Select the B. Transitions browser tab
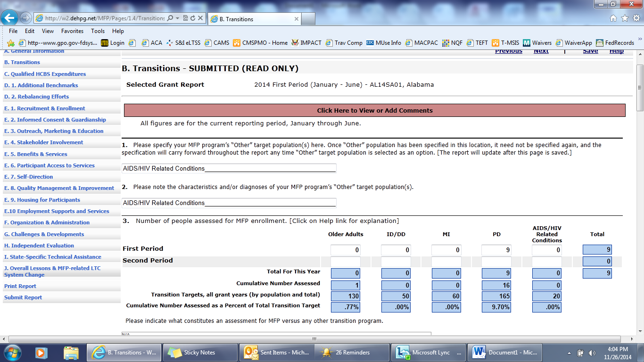The image size is (644, 362). tap(254, 19)
